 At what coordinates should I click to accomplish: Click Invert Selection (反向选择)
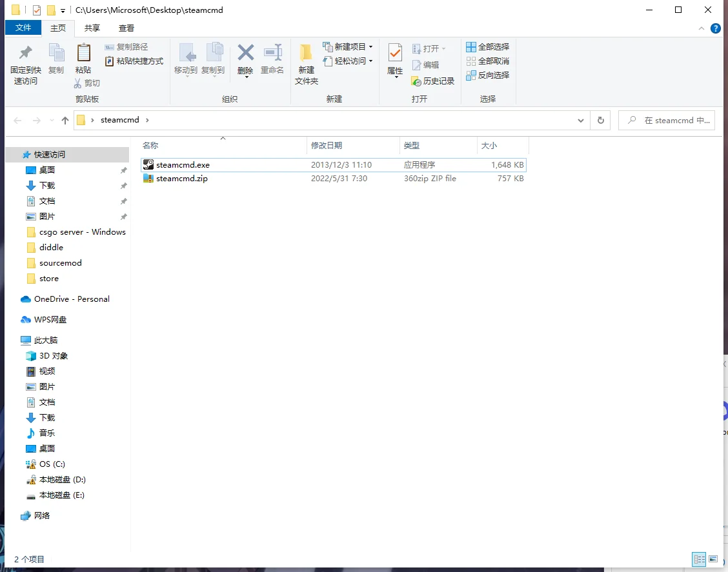coord(487,75)
